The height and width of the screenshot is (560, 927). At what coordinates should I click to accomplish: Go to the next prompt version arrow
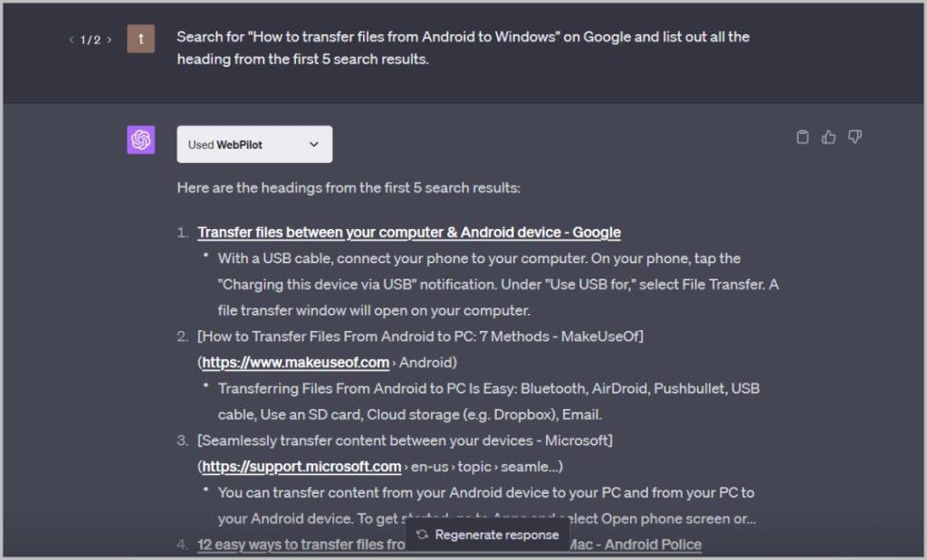[110, 40]
